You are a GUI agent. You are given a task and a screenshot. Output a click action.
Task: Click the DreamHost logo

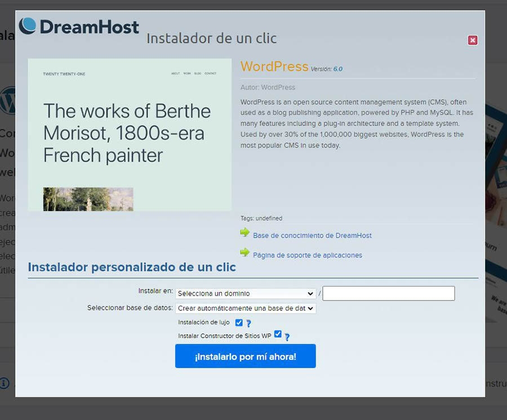(79, 26)
